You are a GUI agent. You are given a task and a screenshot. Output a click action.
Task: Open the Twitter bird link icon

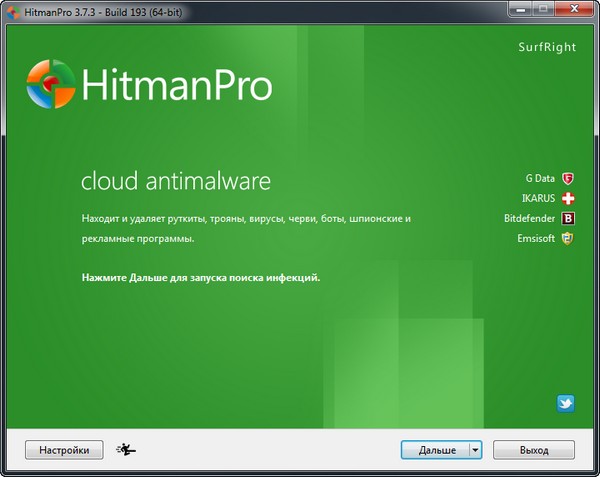(566, 403)
